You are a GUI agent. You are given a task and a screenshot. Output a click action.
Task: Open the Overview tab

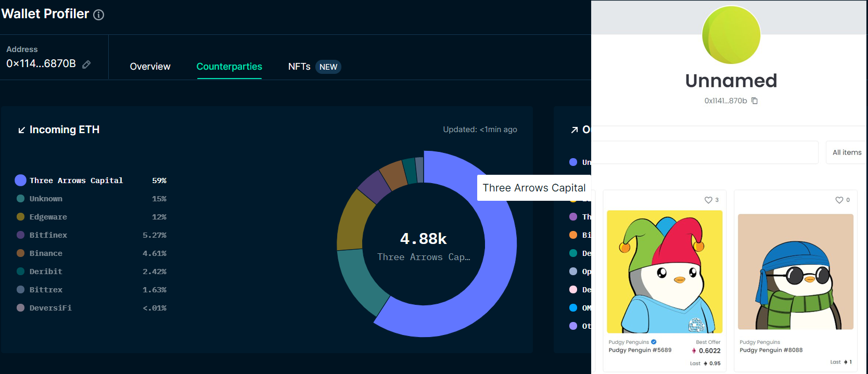tap(150, 67)
